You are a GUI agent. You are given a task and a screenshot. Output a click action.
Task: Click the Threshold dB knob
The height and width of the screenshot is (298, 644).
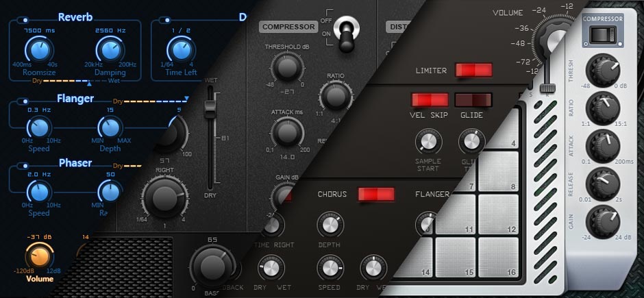coord(286,68)
